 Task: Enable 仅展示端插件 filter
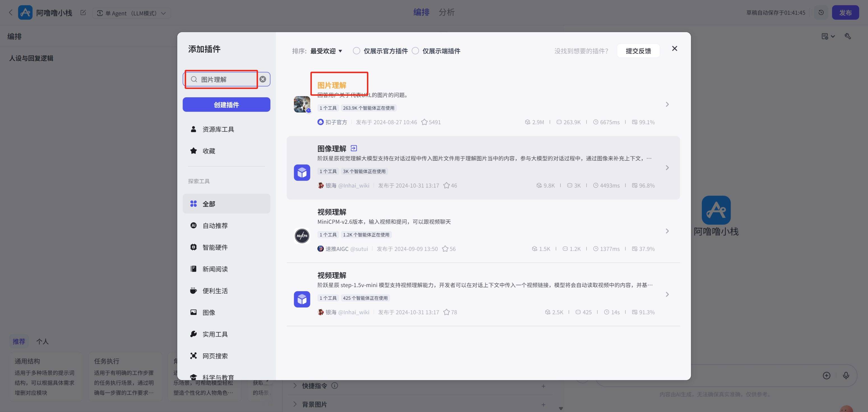point(415,51)
